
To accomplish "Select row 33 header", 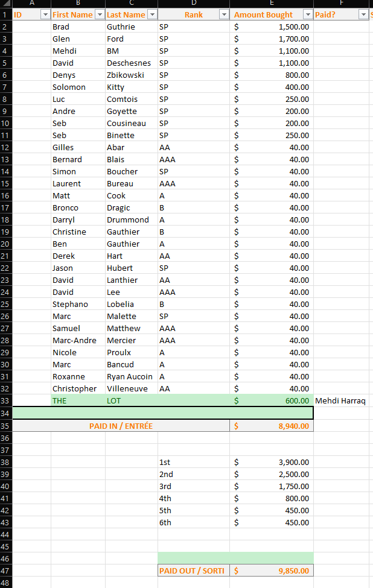I will coord(5,400).
